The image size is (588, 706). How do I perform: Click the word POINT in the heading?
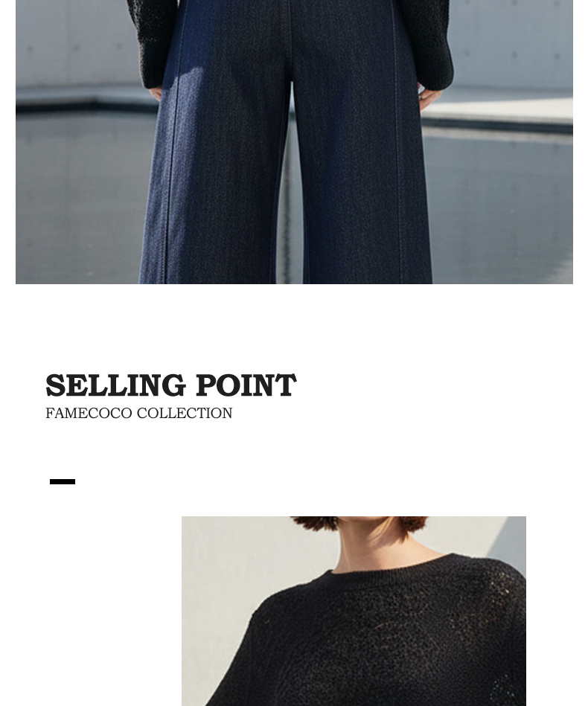click(246, 385)
